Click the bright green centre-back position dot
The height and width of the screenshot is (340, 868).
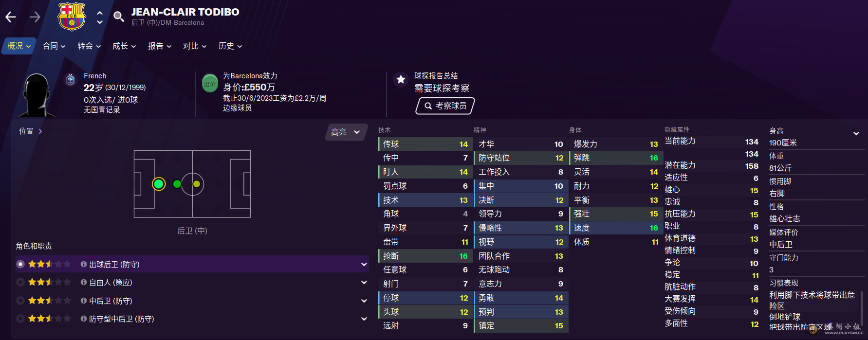pos(159,184)
